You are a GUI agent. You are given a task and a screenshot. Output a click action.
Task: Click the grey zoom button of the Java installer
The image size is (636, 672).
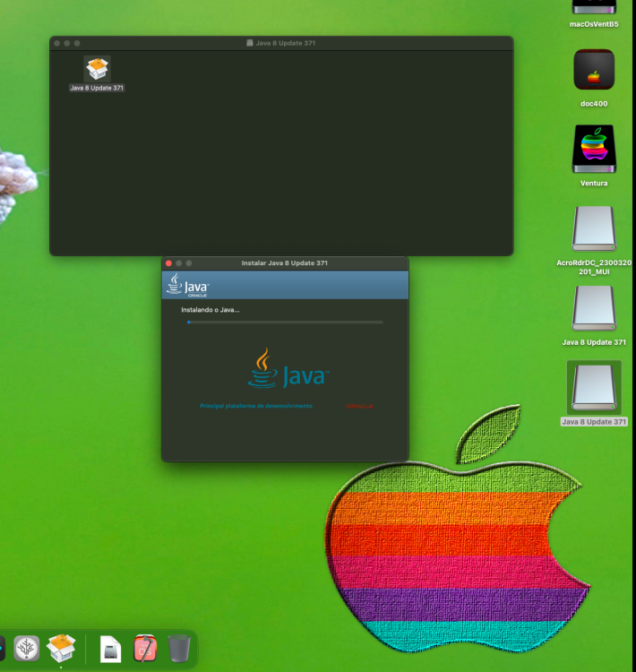coord(189,263)
